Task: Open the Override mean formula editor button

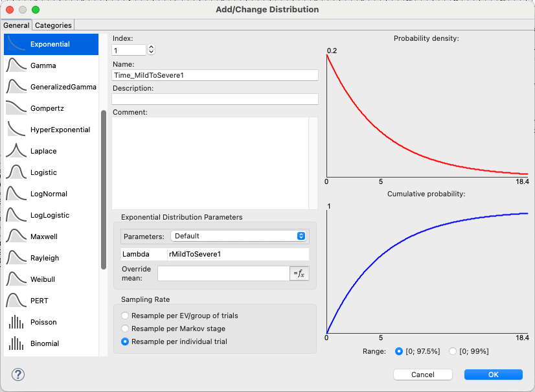Action: (x=299, y=273)
